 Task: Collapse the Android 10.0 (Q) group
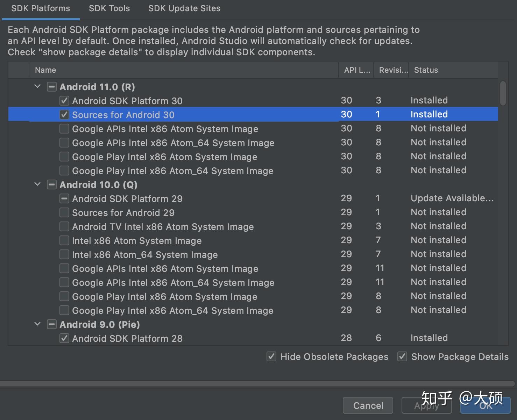37,184
